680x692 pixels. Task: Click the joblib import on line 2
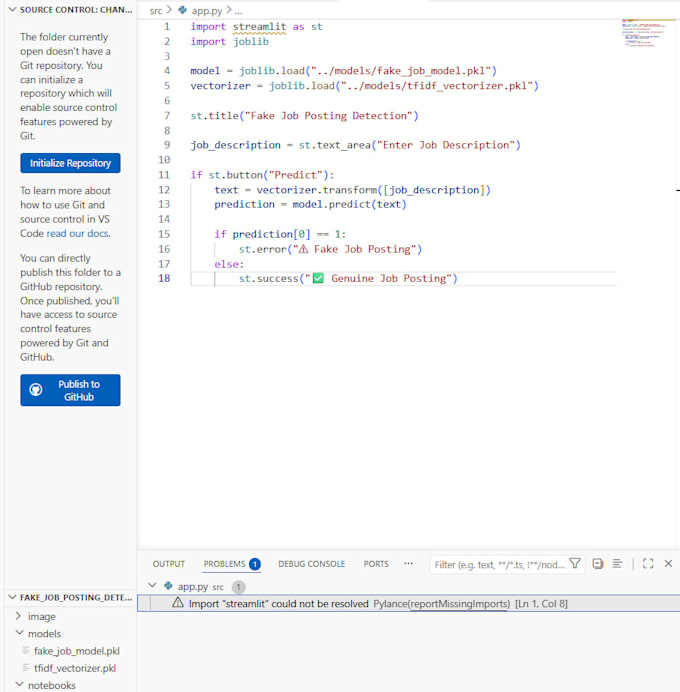[x=251, y=41]
